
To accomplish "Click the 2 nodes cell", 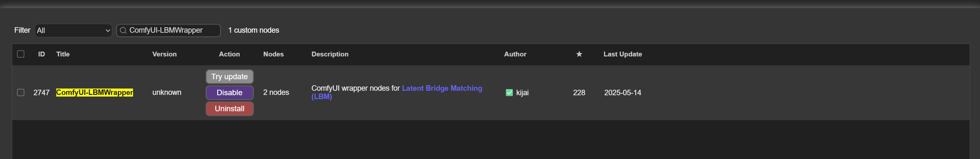I will click(276, 93).
